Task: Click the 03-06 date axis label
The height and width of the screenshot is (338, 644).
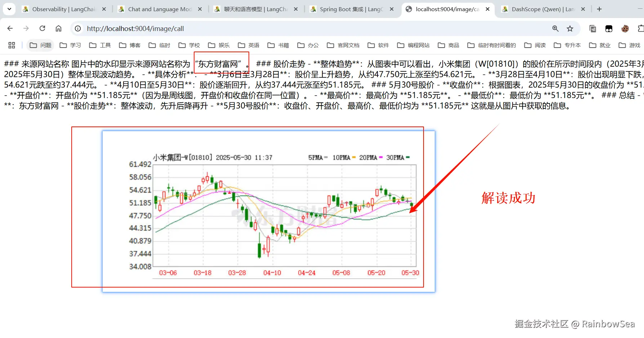Action: pos(168,273)
